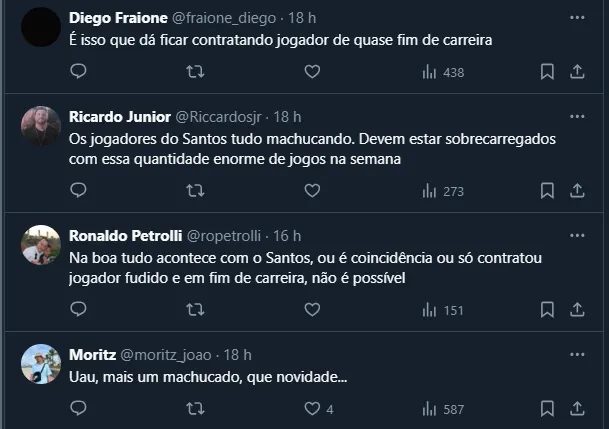Share Diego Fraione's tweet
The width and height of the screenshot is (609, 429).
(x=577, y=72)
